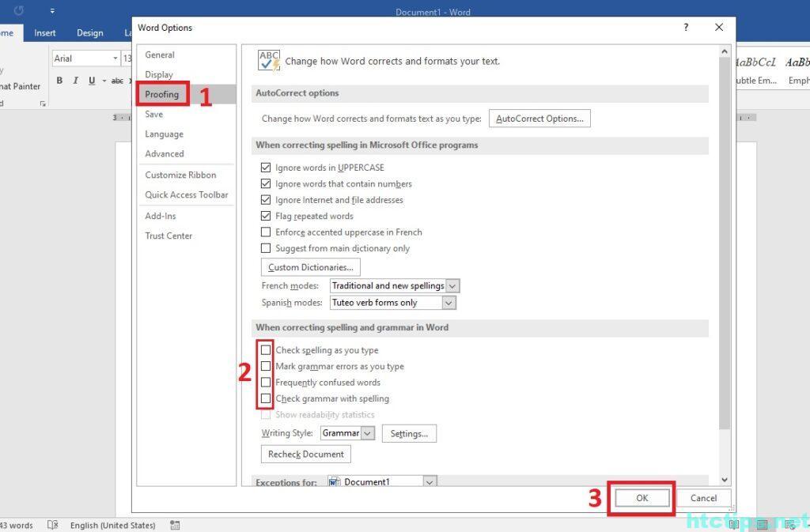Click the Repeat icon in Quick Access Toolbar
Screen dimensions: 810x532
19,11
